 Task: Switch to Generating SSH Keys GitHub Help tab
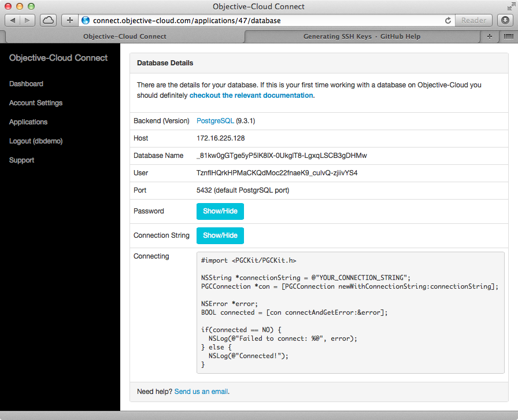tap(362, 36)
